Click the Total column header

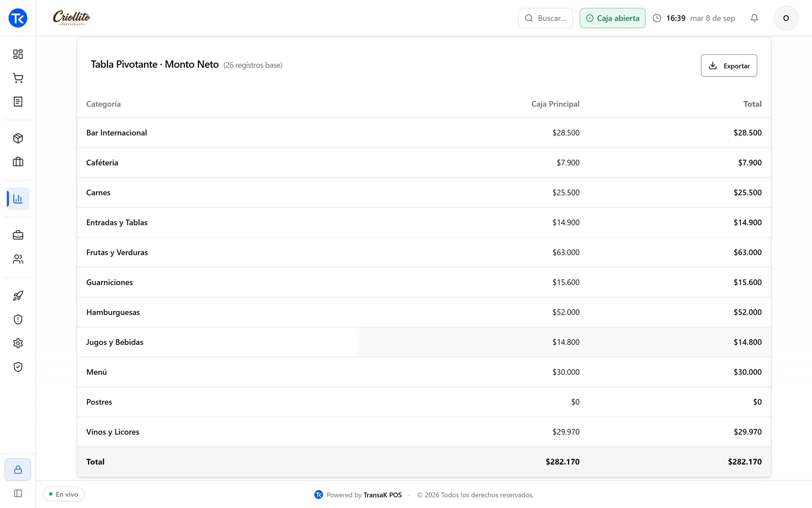point(752,104)
